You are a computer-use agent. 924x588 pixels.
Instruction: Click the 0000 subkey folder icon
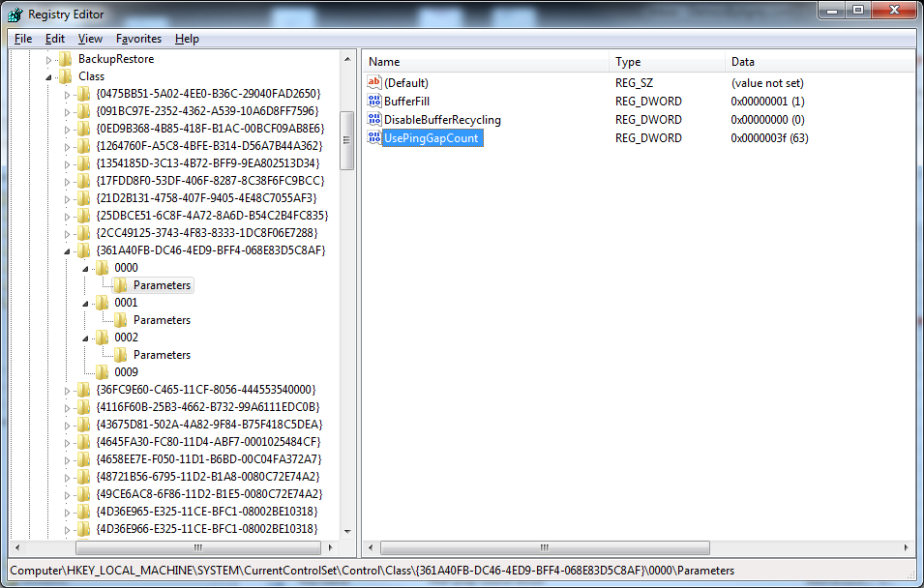click(x=102, y=268)
